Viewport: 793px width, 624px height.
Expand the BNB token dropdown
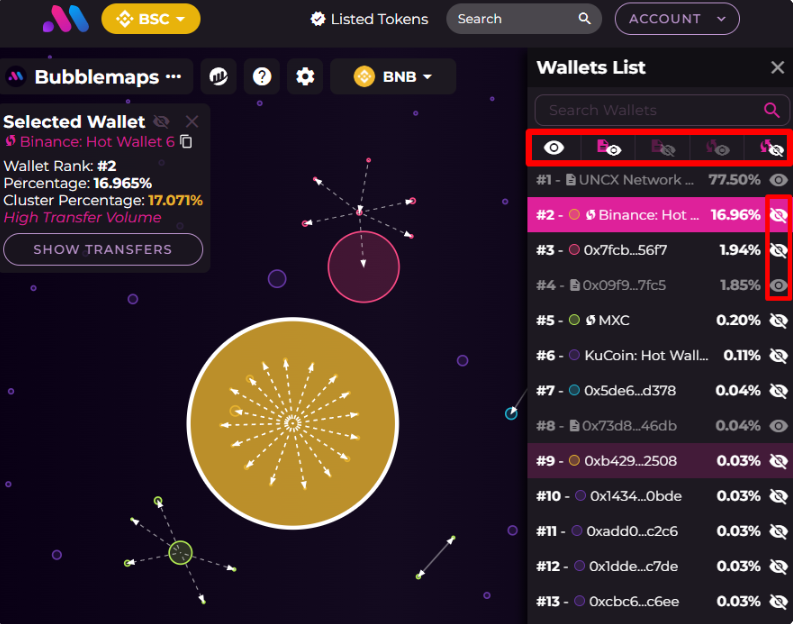pos(393,77)
